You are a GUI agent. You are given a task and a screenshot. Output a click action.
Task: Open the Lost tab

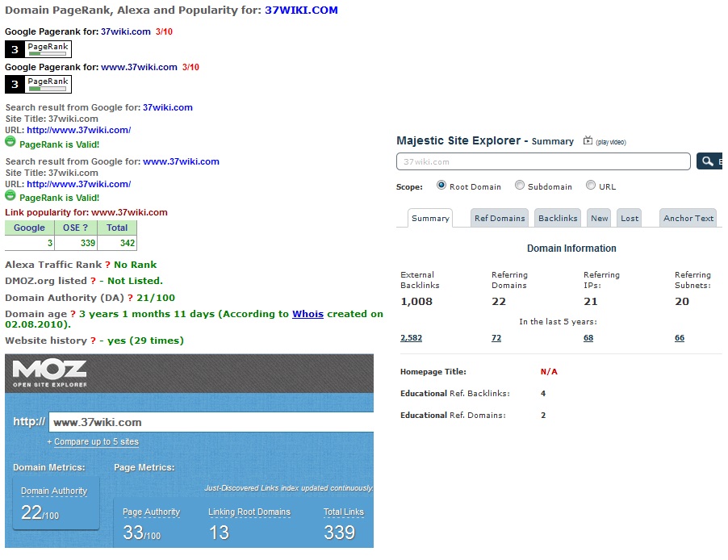click(x=630, y=218)
